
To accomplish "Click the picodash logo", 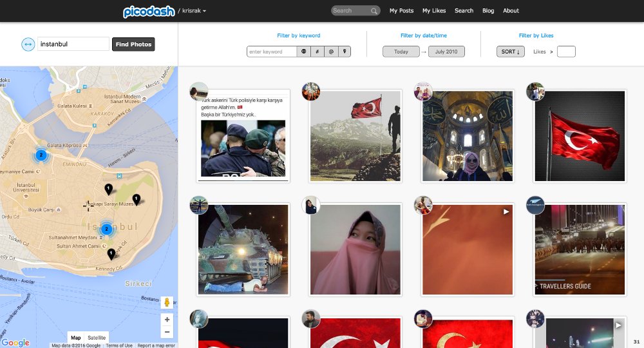I will [x=149, y=12].
